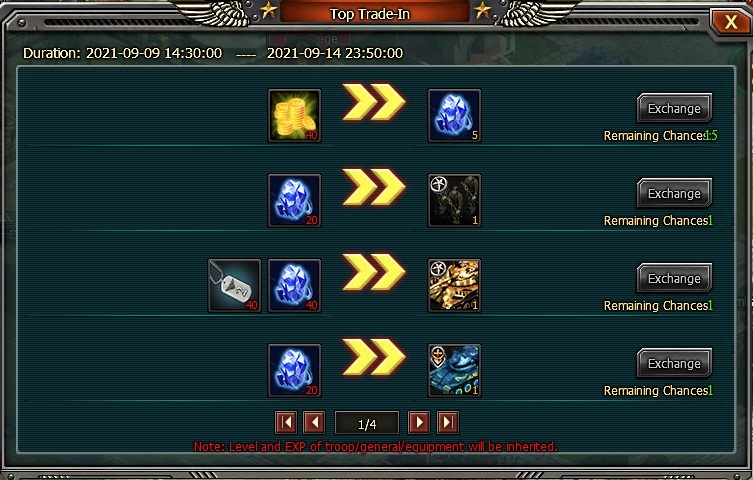Screen dimensions: 753x480
Task: Click the 1/4 page indicator field
Action: tap(367, 423)
